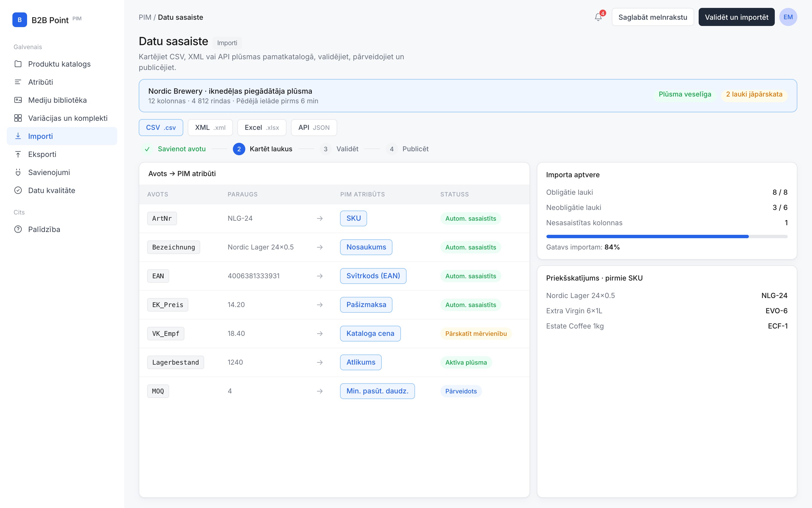
Task: Open the Nosaukums attribute selector
Action: click(x=366, y=247)
